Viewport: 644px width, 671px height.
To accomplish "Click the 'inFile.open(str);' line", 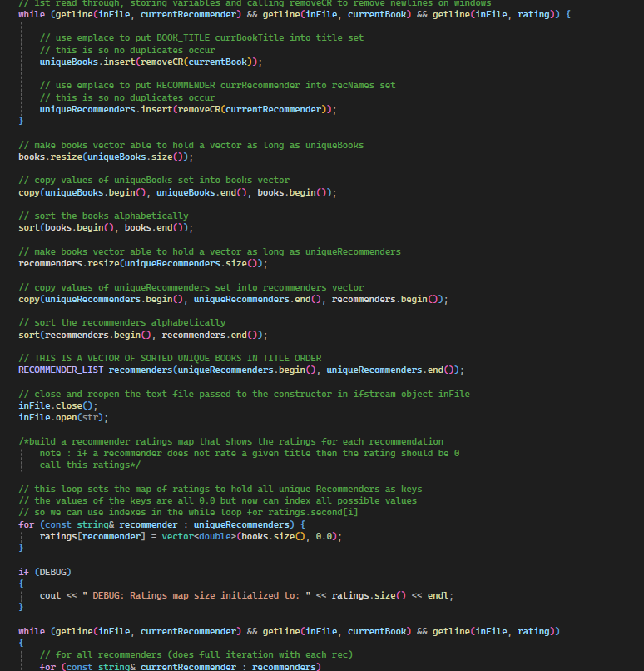I will (63, 417).
